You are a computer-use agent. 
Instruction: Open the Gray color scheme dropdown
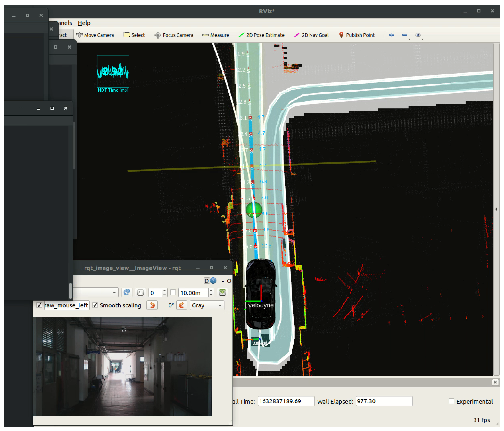pyautogui.click(x=207, y=305)
